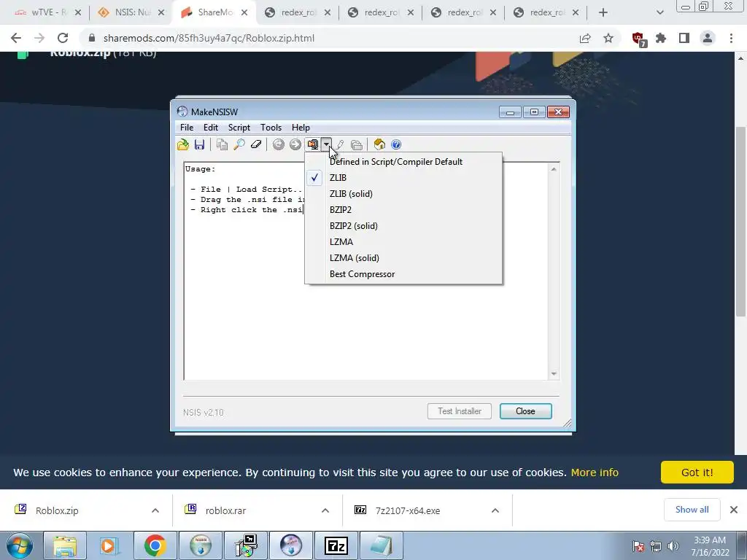The image size is (747, 560).
Task: Open the Windows Start menu
Action: (19, 545)
